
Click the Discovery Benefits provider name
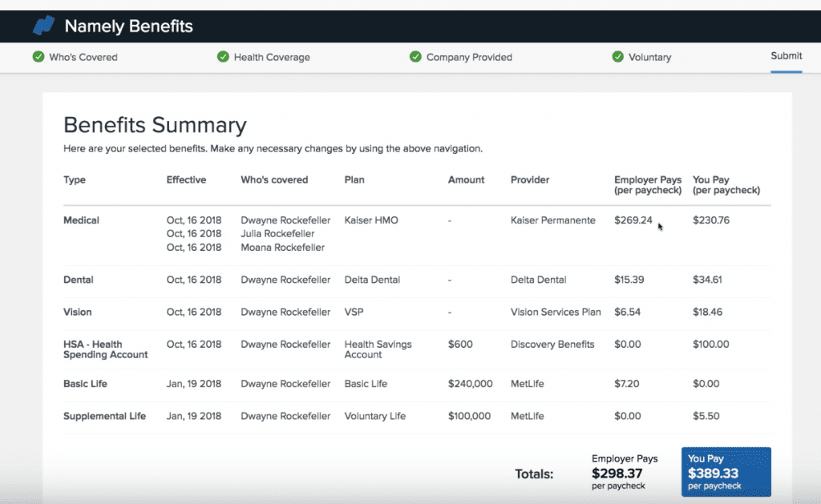coord(552,344)
